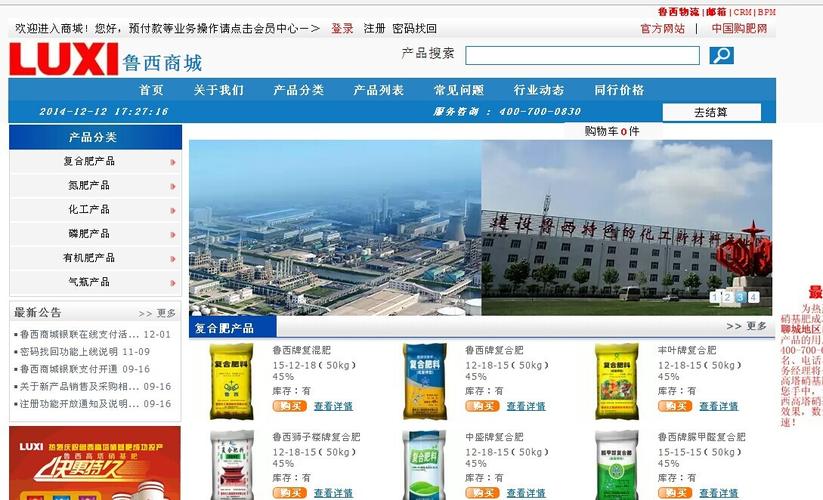
Task: Click the red arrow beside 有机肥产品
Action: (x=173, y=259)
